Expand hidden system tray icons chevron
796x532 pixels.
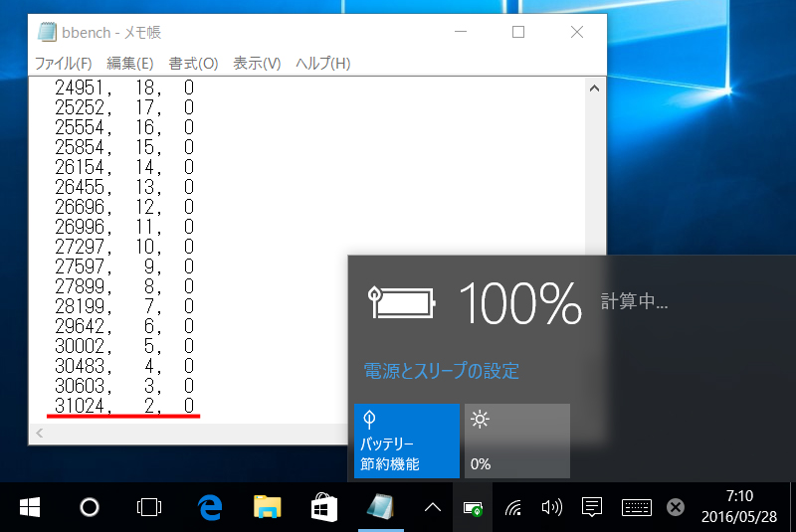point(433,508)
